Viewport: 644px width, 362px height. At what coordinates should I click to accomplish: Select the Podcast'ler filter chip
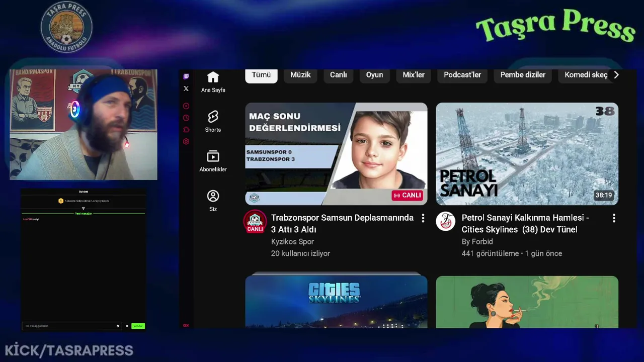pyautogui.click(x=462, y=75)
